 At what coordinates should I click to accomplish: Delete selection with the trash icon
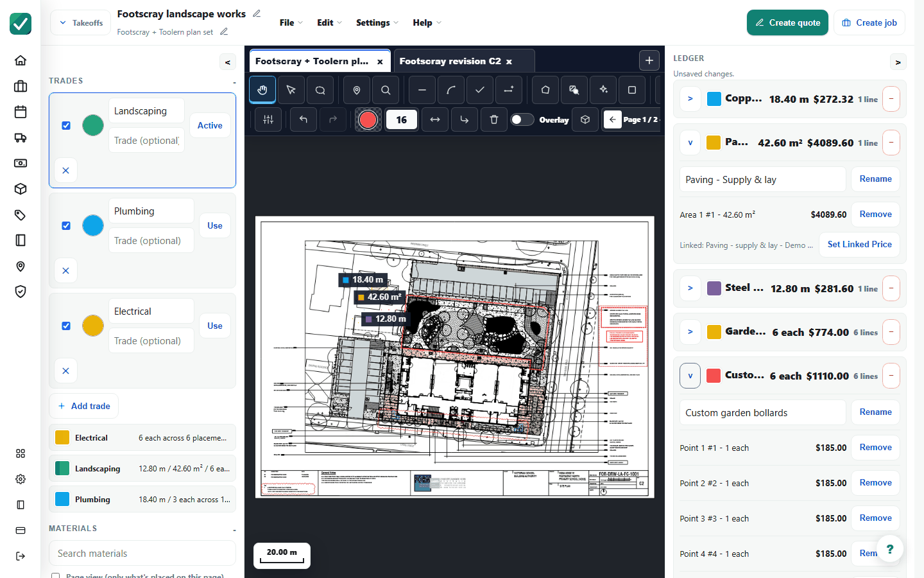[494, 119]
